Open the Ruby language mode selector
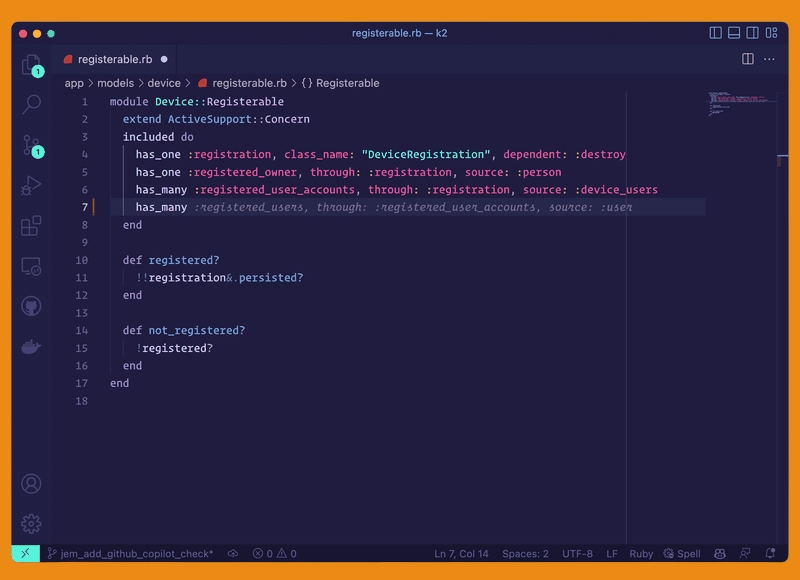The image size is (800, 580). pos(641,553)
